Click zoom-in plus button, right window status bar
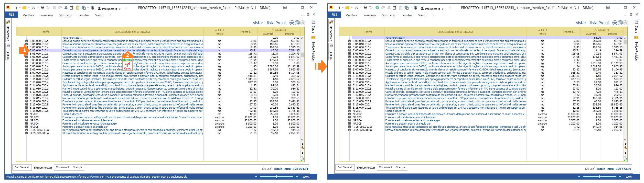The image size is (644, 183). (x=620, y=176)
